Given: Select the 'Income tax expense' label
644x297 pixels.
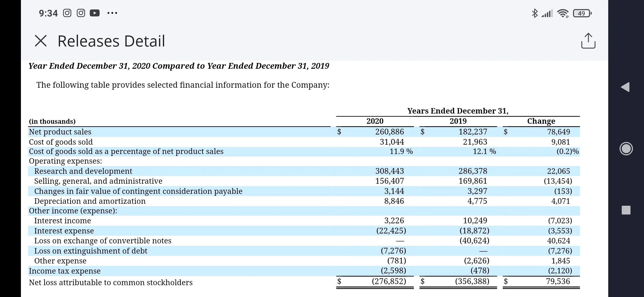Looking at the screenshot, I should (x=65, y=271).
